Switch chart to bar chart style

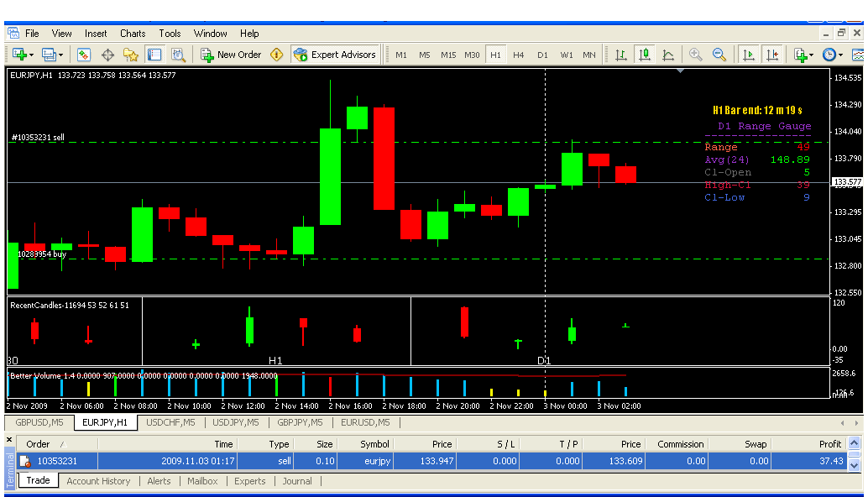(x=621, y=55)
